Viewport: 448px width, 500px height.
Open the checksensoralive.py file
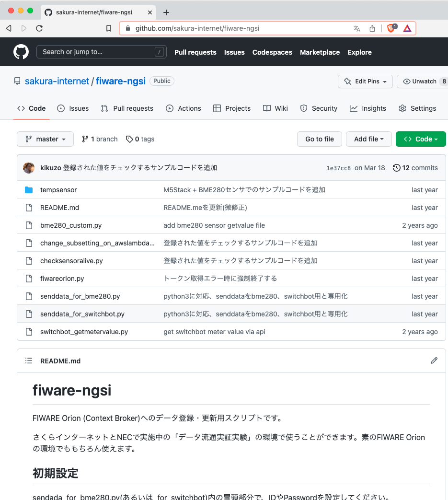pos(72,261)
